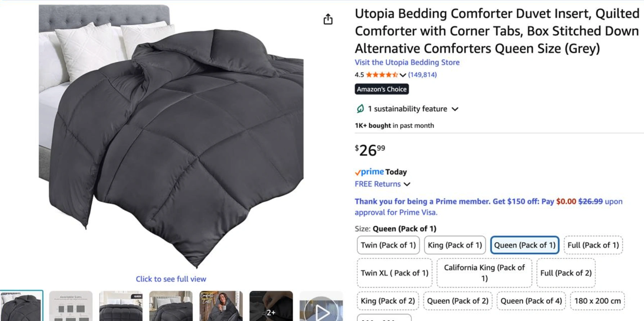Viewport: 644px width, 321px height.
Task: Click the share icon above product image
Action: [328, 19]
